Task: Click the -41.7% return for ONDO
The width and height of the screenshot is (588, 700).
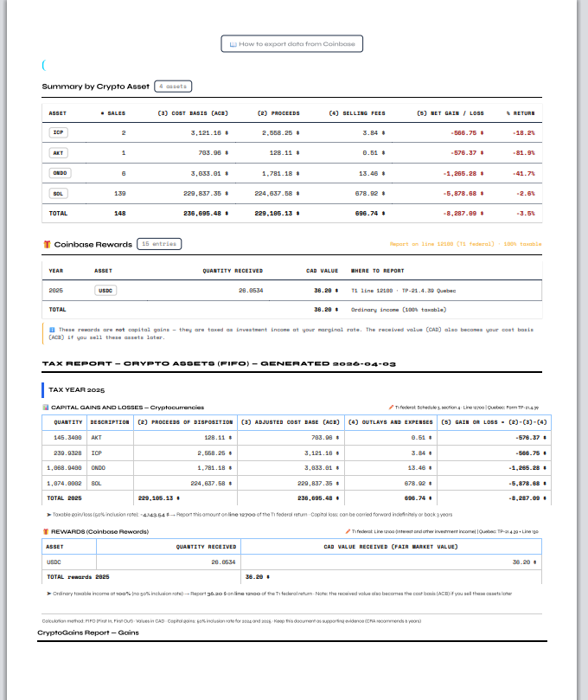Action: 524,173
